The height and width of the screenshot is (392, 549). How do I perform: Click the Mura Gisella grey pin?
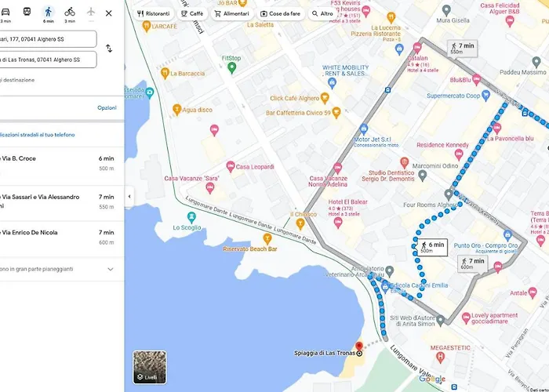[446, 10]
